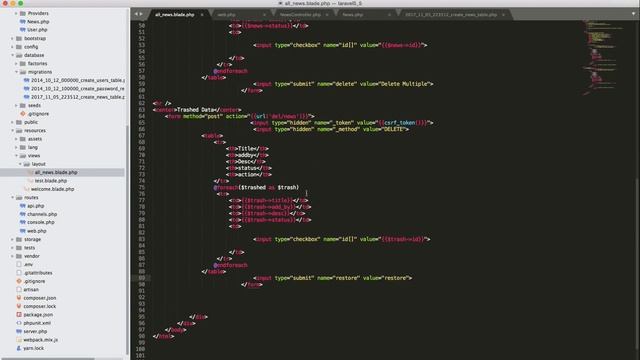Open the .env file in sidebar

pyautogui.click(x=28, y=264)
